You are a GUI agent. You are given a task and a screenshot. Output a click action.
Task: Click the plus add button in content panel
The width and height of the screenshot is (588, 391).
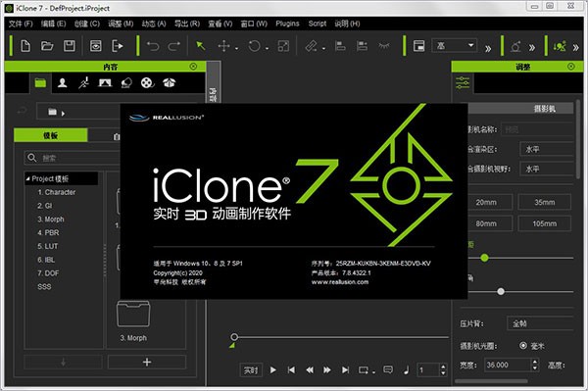(x=147, y=362)
